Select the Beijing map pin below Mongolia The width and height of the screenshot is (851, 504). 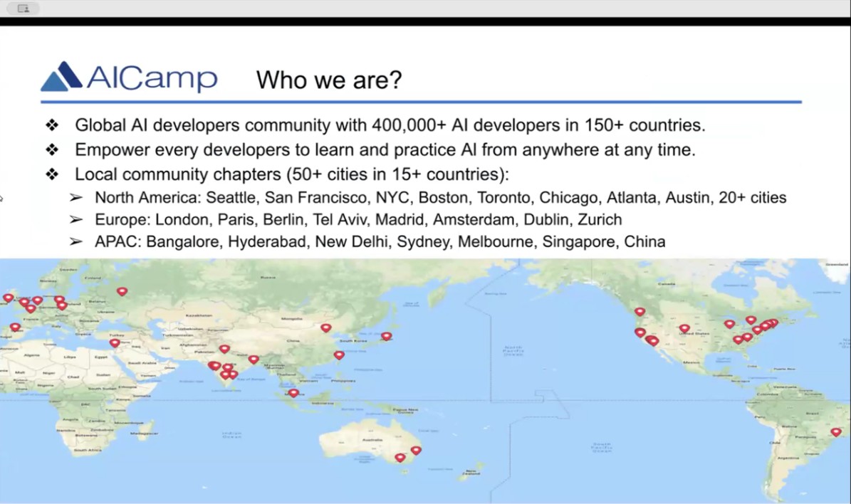(x=325, y=327)
